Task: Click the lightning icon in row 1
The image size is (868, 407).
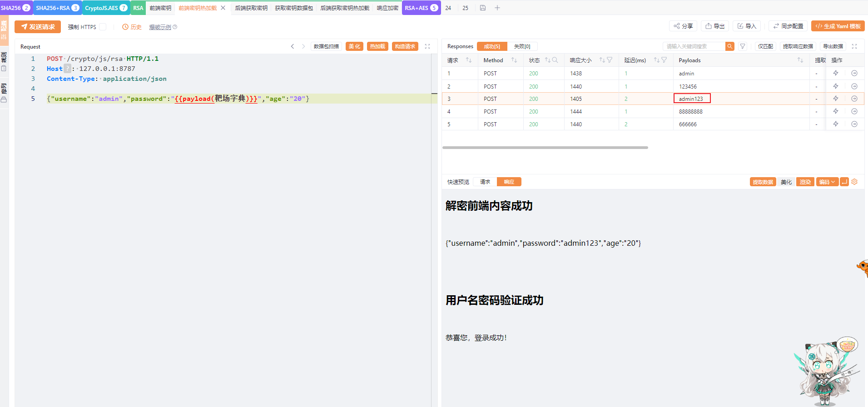Action: point(836,73)
